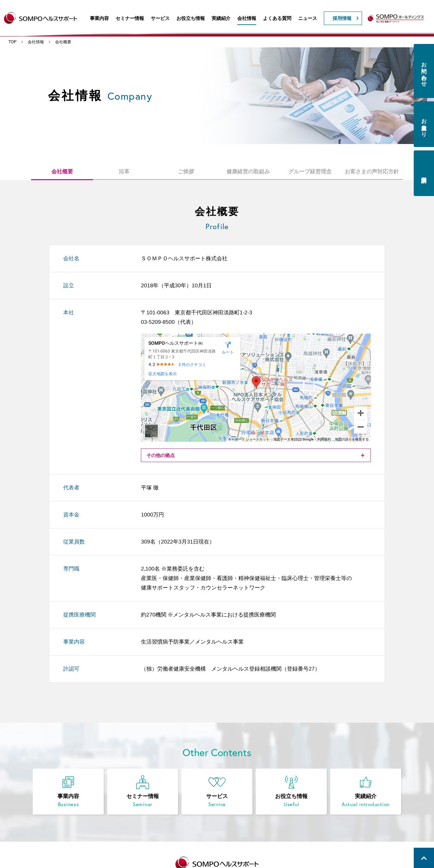Go to TOP via the breadcrumb

pyautogui.click(x=13, y=42)
